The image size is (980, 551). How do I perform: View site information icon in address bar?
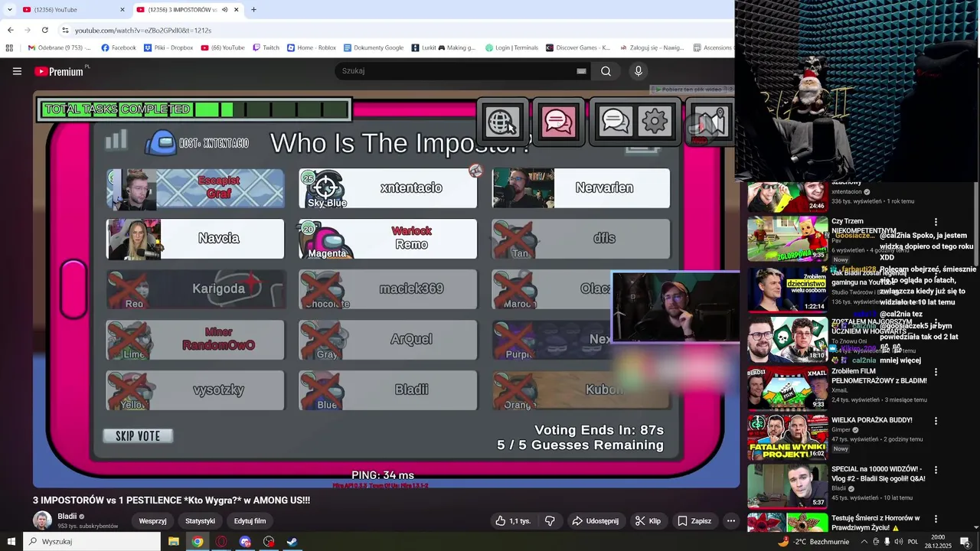[x=66, y=30]
